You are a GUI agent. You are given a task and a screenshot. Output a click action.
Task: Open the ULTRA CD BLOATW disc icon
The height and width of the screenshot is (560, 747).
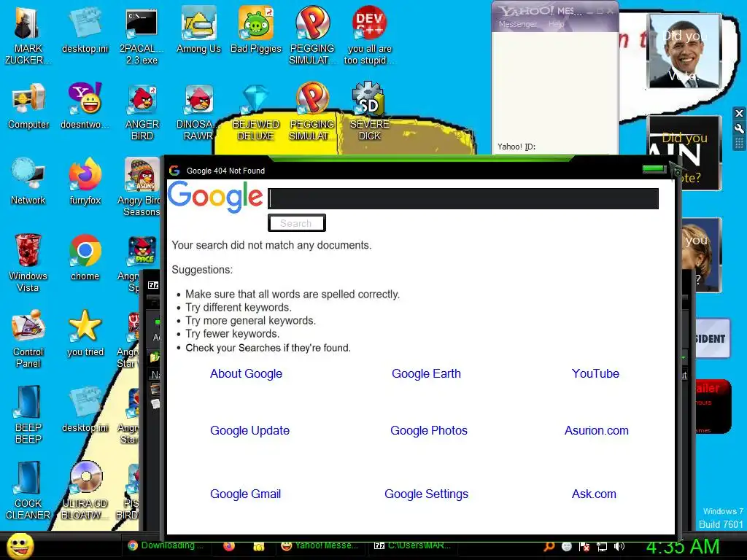pos(85,490)
